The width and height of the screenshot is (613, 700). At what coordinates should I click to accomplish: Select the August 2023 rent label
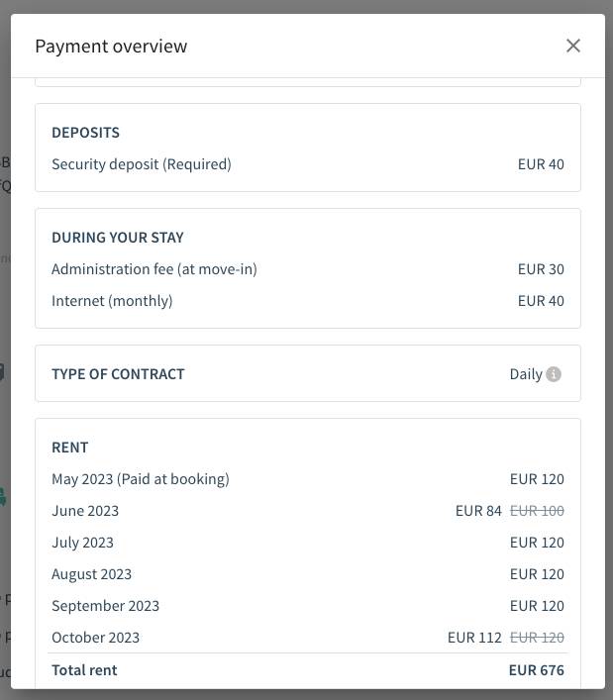(x=91, y=574)
